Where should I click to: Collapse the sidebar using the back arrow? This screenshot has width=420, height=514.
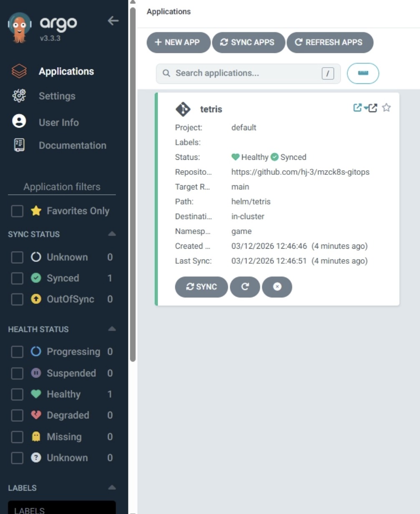[x=113, y=21]
